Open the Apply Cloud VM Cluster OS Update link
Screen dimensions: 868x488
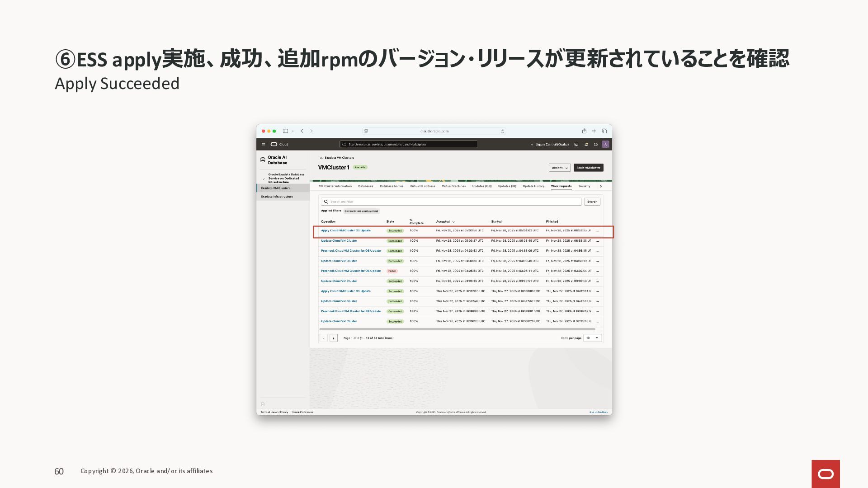click(346, 231)
